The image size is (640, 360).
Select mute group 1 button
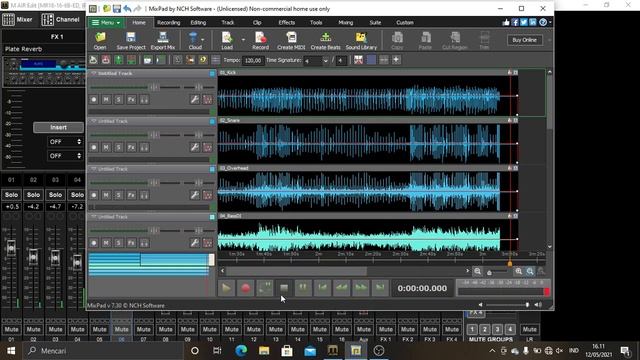[x=472, y=329]
